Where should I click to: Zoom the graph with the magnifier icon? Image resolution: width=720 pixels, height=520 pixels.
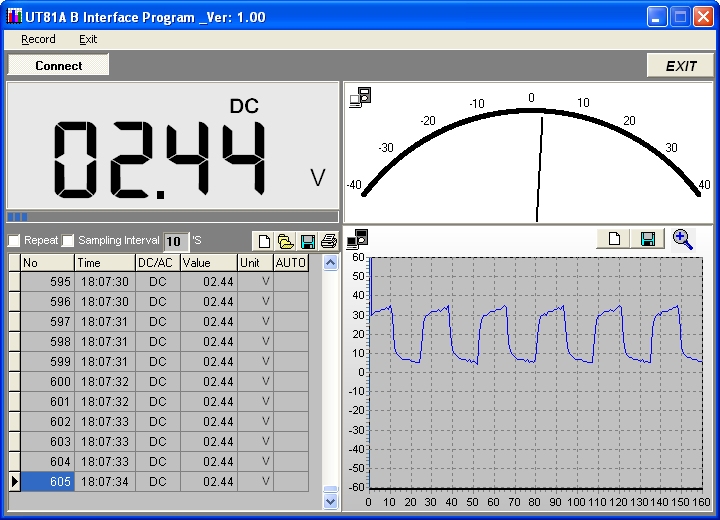pos(683,238)
